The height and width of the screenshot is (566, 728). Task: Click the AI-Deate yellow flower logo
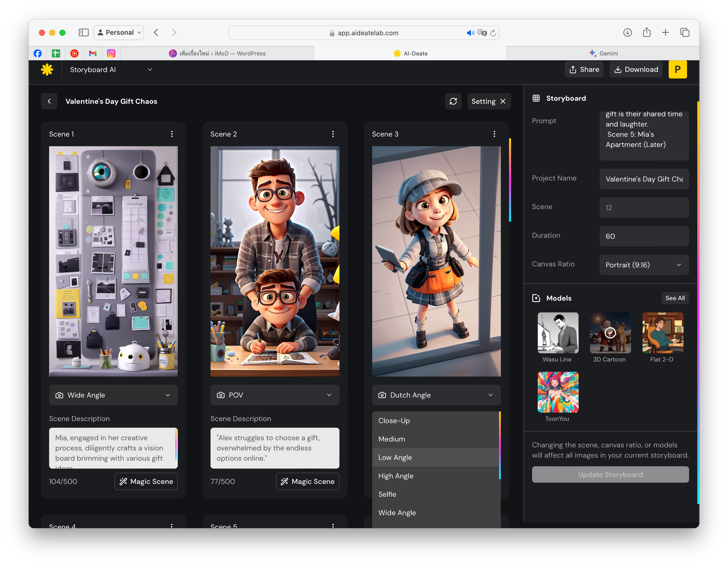[x=47, y=69]
